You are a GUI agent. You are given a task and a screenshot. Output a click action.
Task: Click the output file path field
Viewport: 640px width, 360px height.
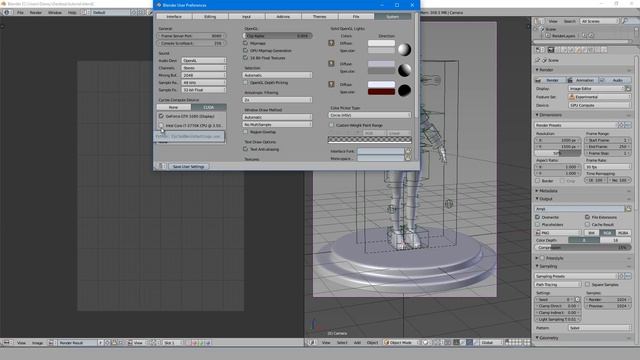tap(580, 209)
